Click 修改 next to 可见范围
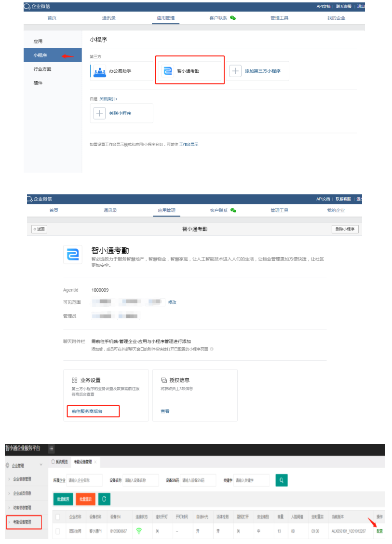Screen dimensions: 392x544 click(x=172, y=302)
